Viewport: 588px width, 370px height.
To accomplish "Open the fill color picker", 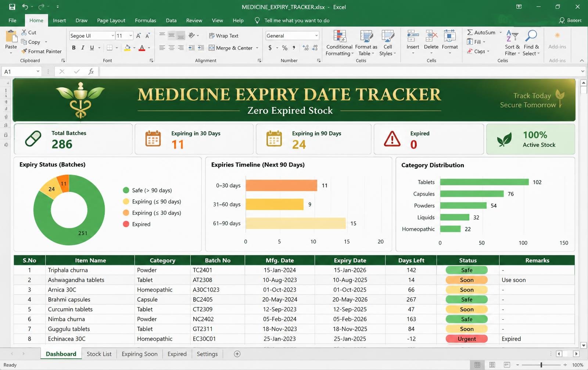I will click(134, 48).
